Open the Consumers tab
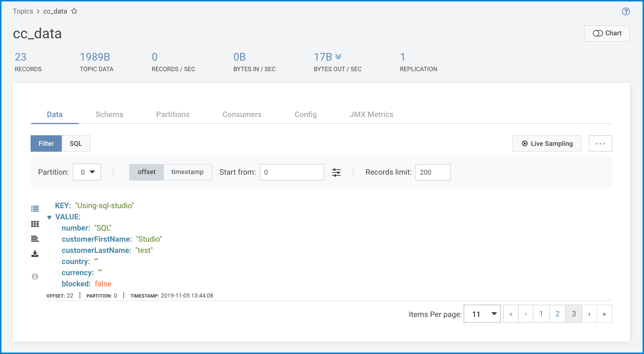The height and width of the screenshot is (354, 644). point(242,114)
